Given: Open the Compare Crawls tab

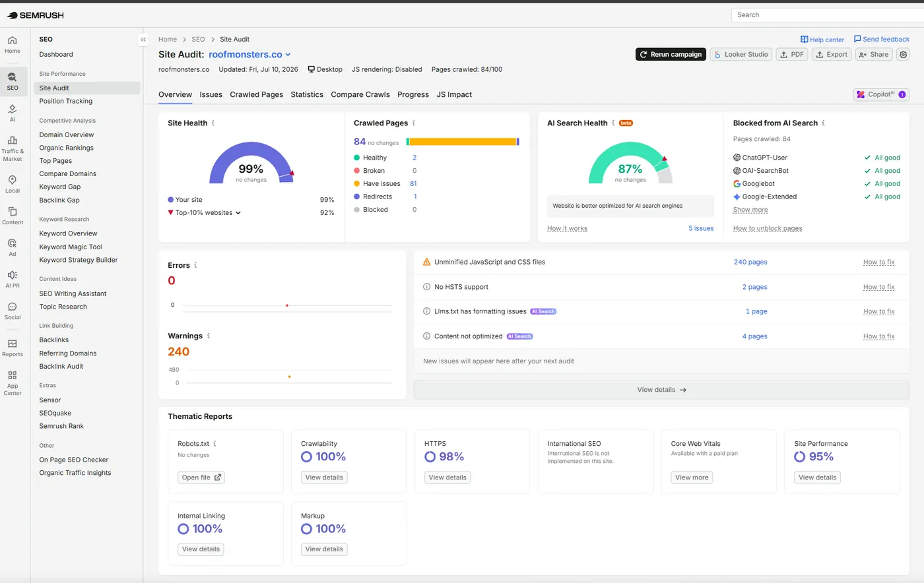Looking at the screenshot, I should click(360, 94).
